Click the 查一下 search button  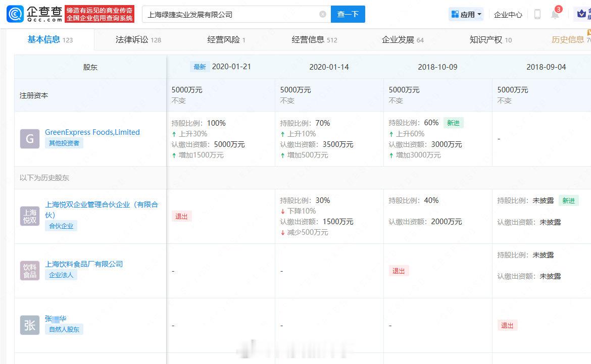click(x=348, y=14)
